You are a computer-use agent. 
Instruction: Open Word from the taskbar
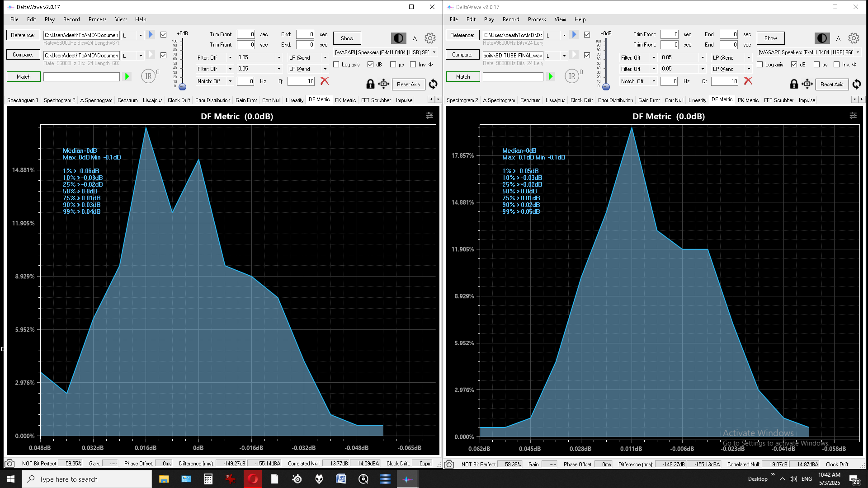341,479
